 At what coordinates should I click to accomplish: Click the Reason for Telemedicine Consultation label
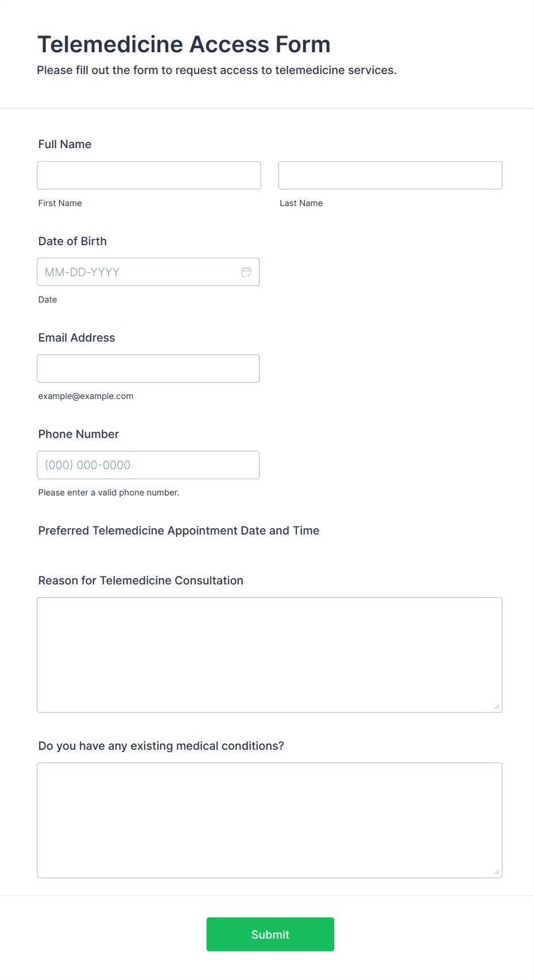pyautogui.click(x=141, y=580)
